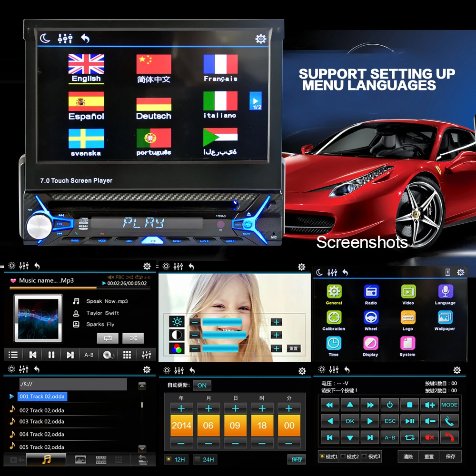The height and width of the screenshot is (476, 476).
Task: Open the Wallpaper settings icon
Action: pyautogui.click(x=445, y=317)
